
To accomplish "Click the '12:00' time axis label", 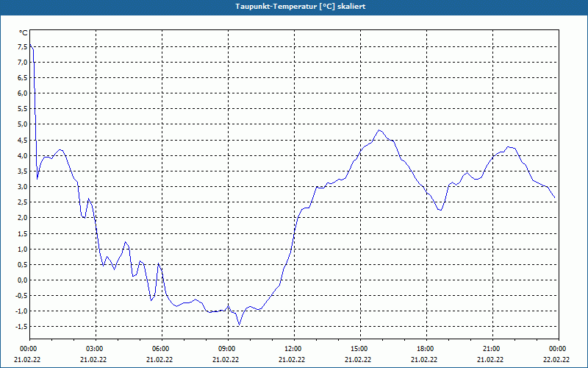I will pyautogui.click(x=294, y=349).
